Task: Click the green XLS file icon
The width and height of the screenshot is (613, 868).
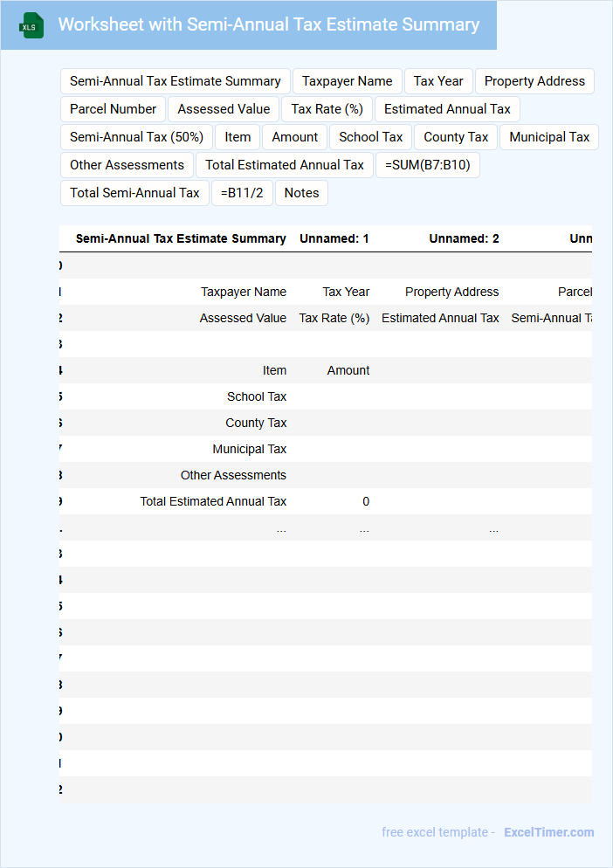Action: tap(31, 25)
